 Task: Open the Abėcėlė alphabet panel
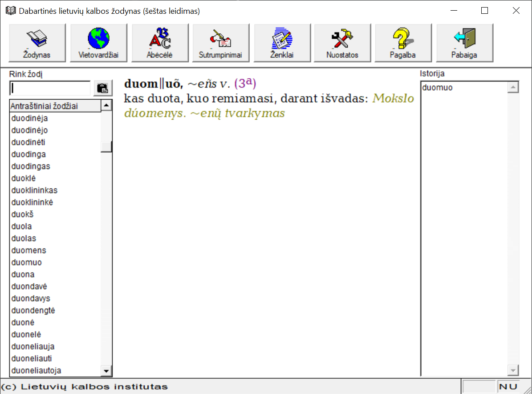click(159, 43)
